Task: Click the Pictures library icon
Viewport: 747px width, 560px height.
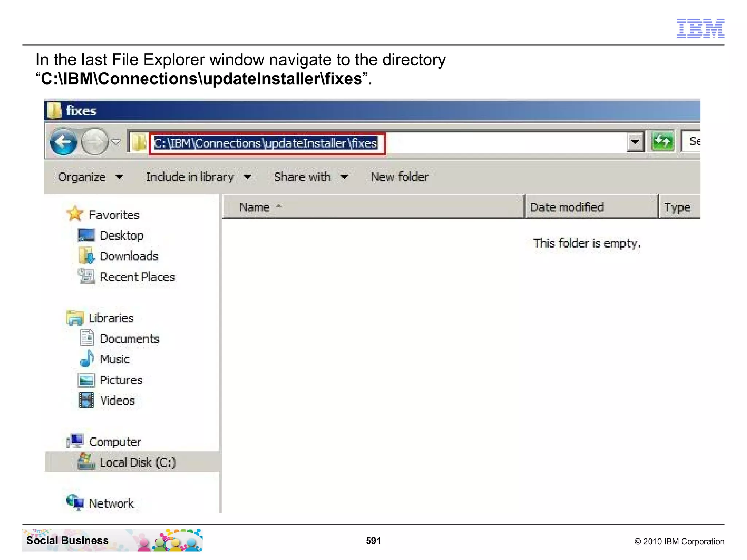Action: [x=86, y=380]
